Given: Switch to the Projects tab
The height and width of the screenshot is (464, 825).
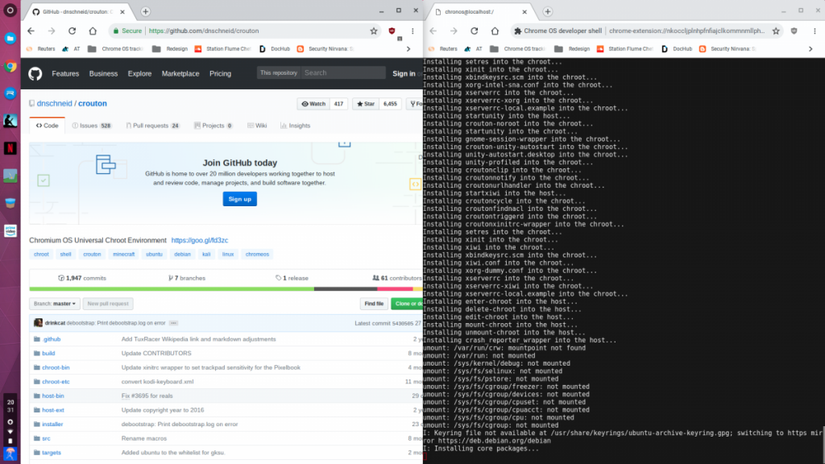Looking at the screenshot, I should coord(213,126).
